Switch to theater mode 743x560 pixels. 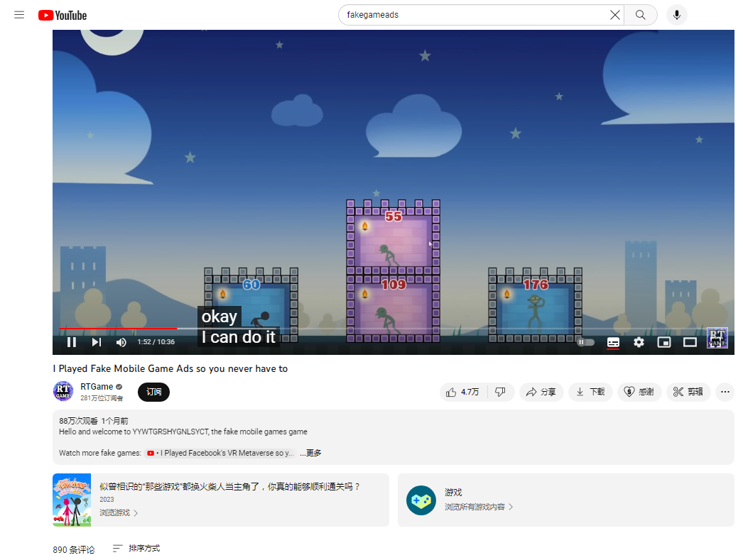pos(690,342)
